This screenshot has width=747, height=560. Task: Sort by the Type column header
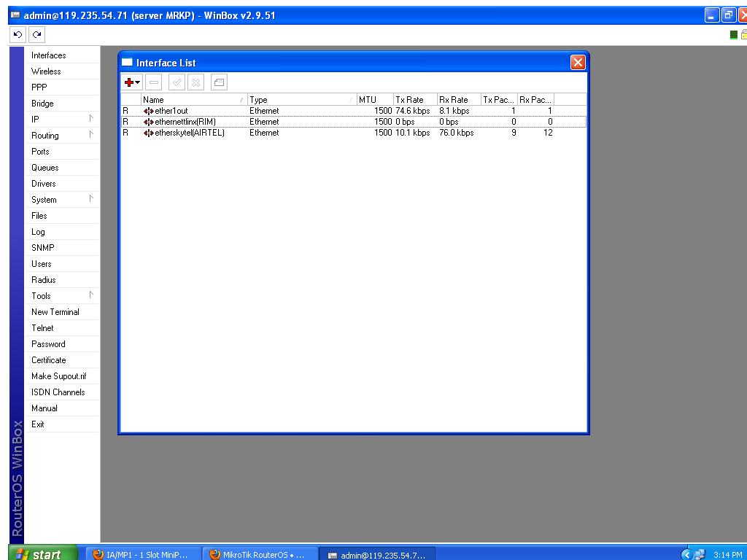(x=303, y=99)
